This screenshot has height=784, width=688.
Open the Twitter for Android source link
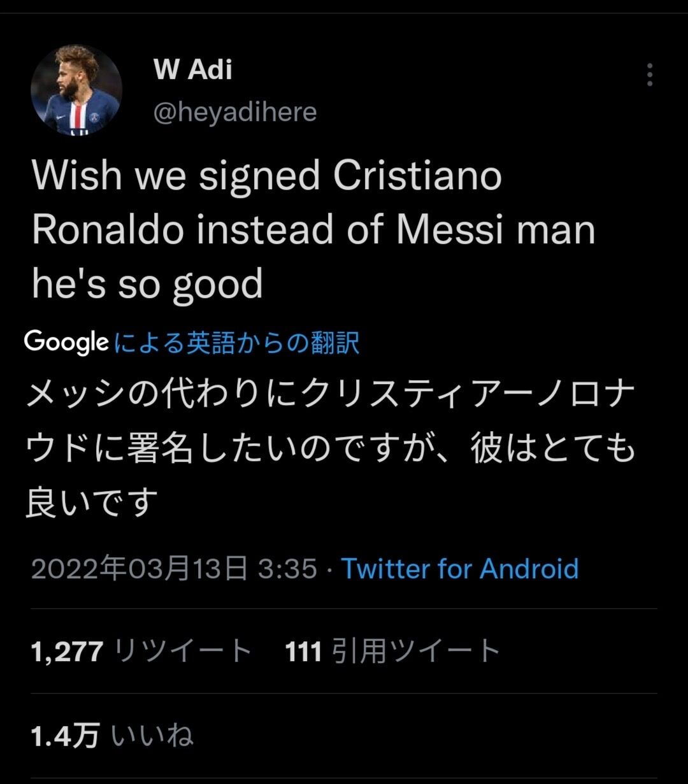(460, 568)
